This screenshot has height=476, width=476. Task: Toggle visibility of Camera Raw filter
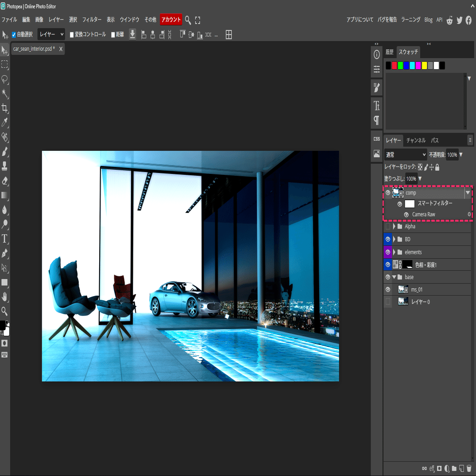point(406,214)
